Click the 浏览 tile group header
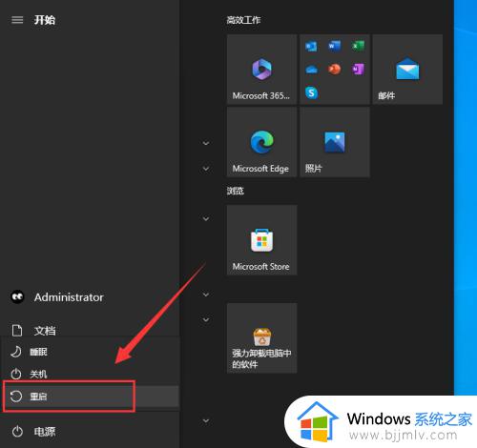The height and width of the screenshot is (448, 477). point(236,191)
